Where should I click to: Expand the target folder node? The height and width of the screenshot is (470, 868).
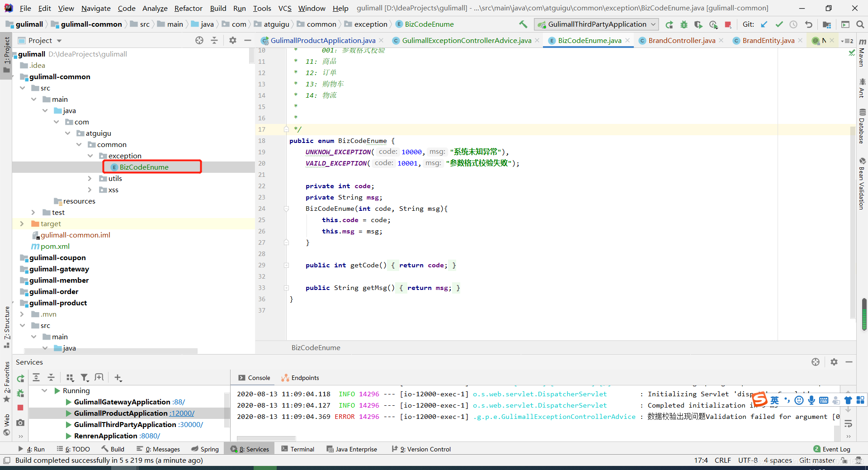click(x=22, y=223)
